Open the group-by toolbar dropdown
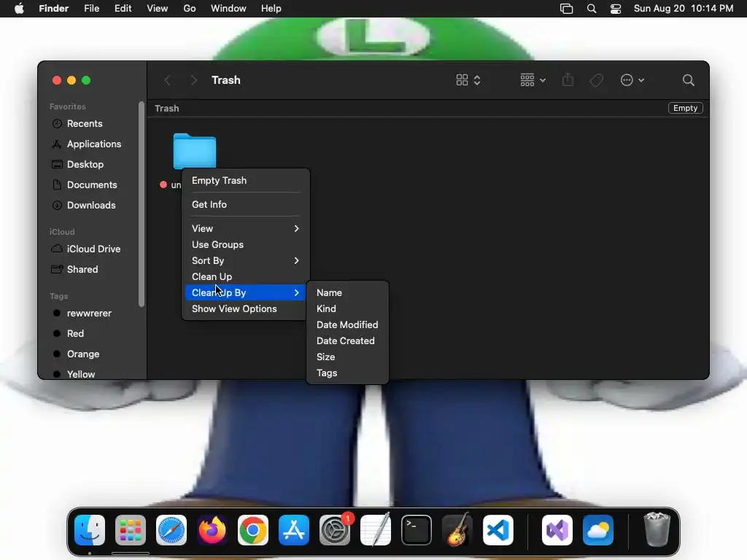The height and width of the screenshot is (560, 747). (x=533, y=80)
